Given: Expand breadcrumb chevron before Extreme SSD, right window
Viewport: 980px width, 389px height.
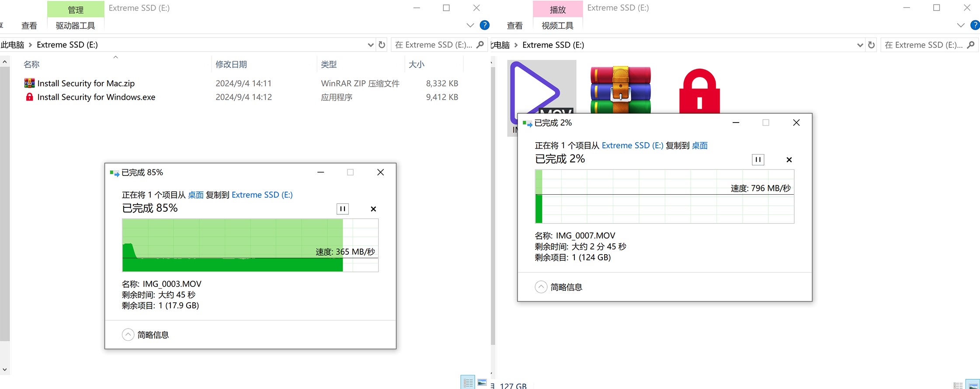Looking at the screenshot, I should click(x=516, y=45).
